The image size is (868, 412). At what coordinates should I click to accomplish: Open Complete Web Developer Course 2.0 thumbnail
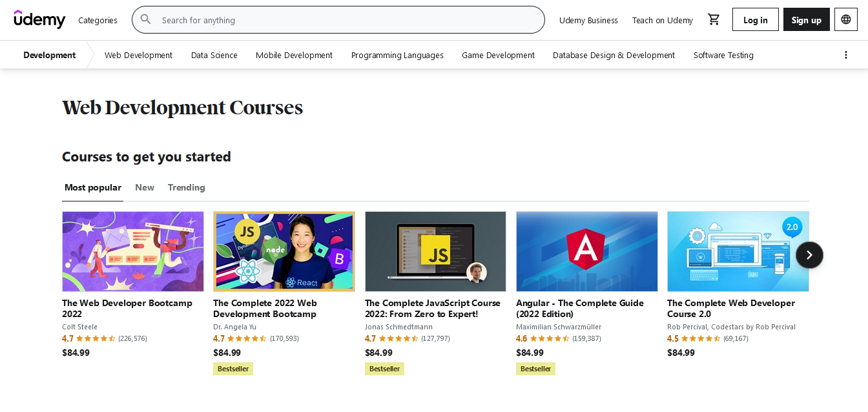(738, 251)
